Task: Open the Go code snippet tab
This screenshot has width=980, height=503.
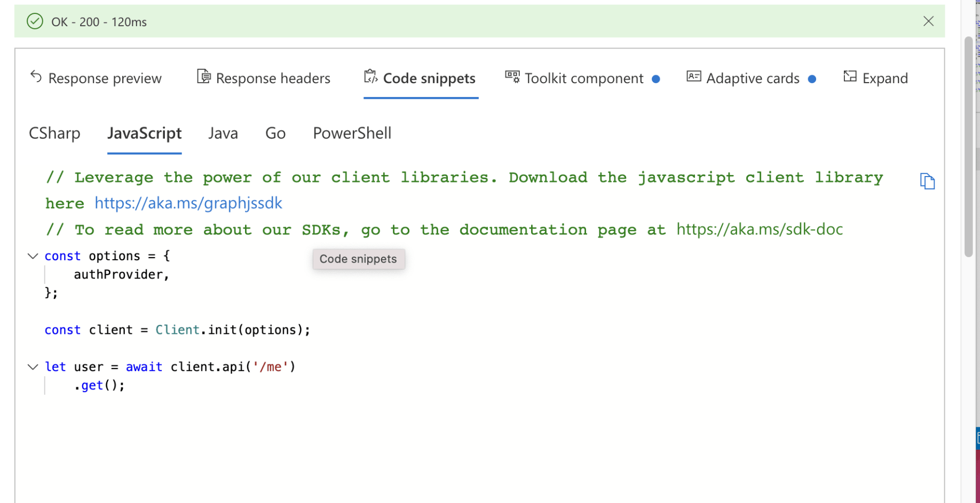Action: coord(275,133)
